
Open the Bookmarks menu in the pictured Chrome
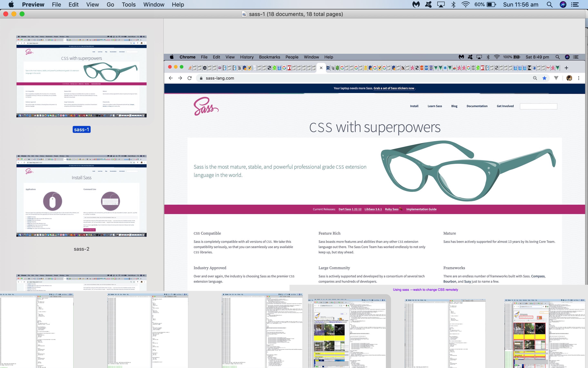pyautogui.click(x=269, y=57)
